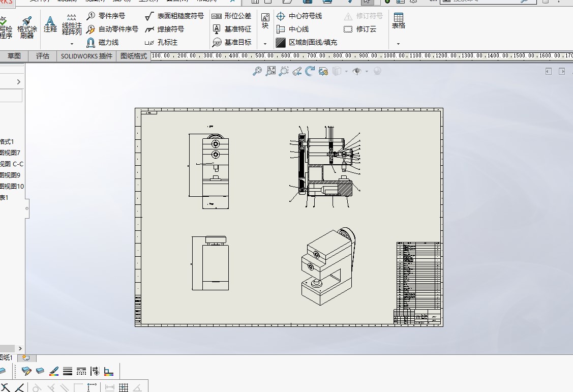Click the horizontal ruler at 800.00
573x392 pixels.
[342, 55]
